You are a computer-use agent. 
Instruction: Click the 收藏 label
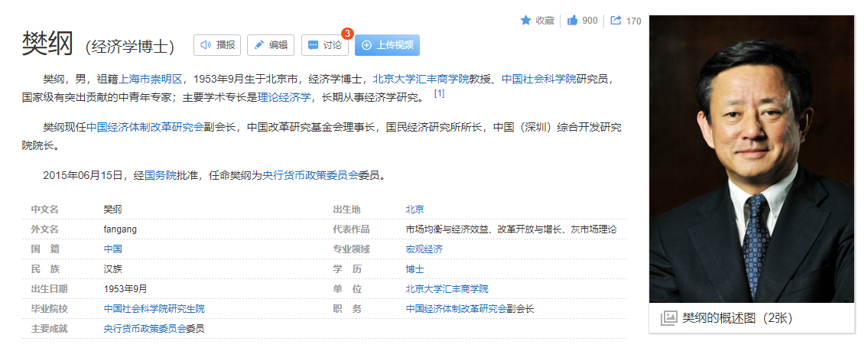(x=545, y=21)
